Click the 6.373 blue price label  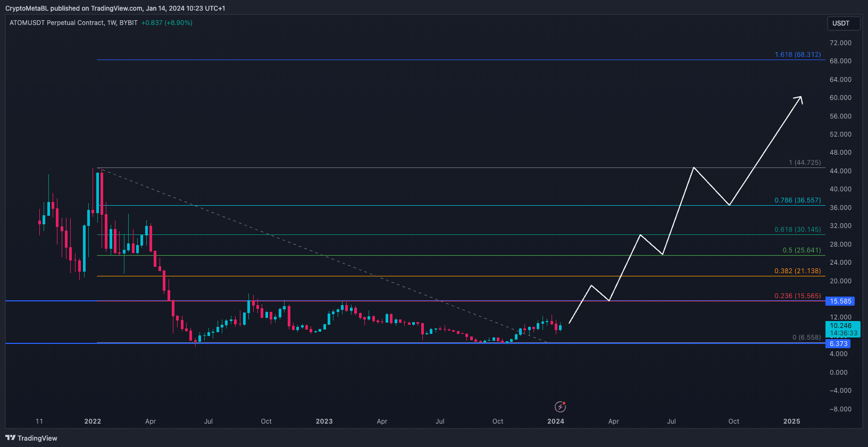(838, 344)
